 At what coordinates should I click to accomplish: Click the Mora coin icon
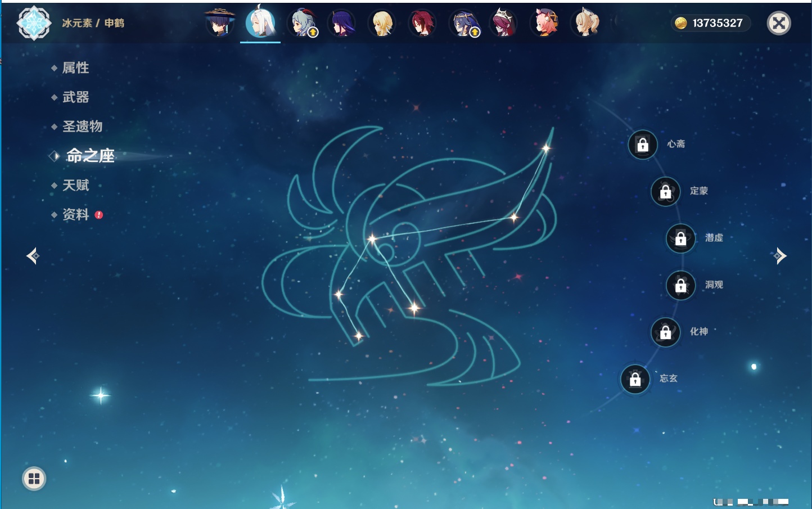point(681,23)
